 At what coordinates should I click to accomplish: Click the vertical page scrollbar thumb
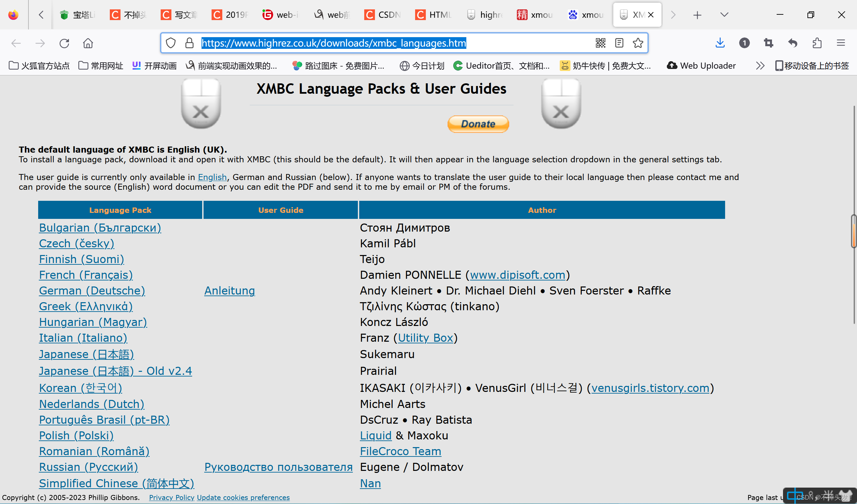(x=853, y=231)
